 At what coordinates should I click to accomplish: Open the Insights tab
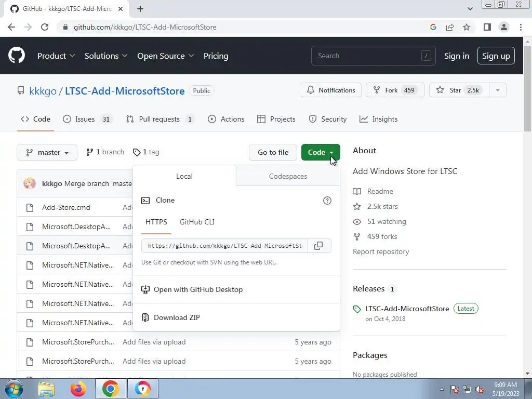tap(378, 119)
